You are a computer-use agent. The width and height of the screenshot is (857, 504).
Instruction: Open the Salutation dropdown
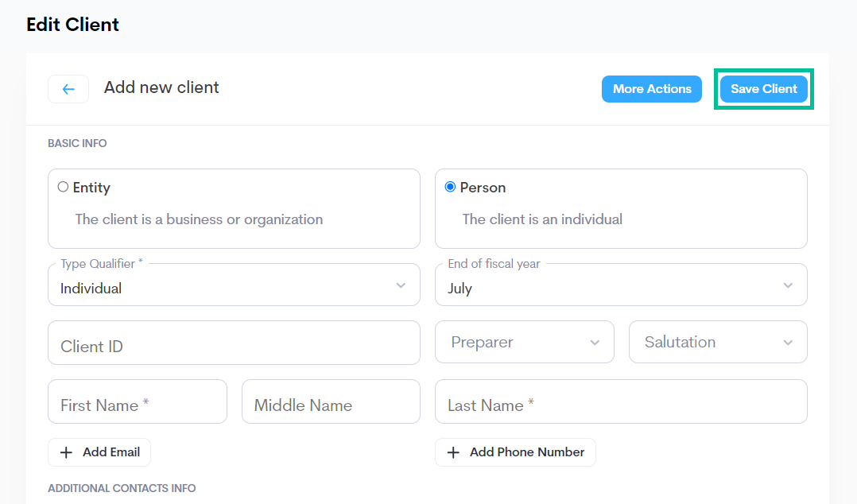718,342
